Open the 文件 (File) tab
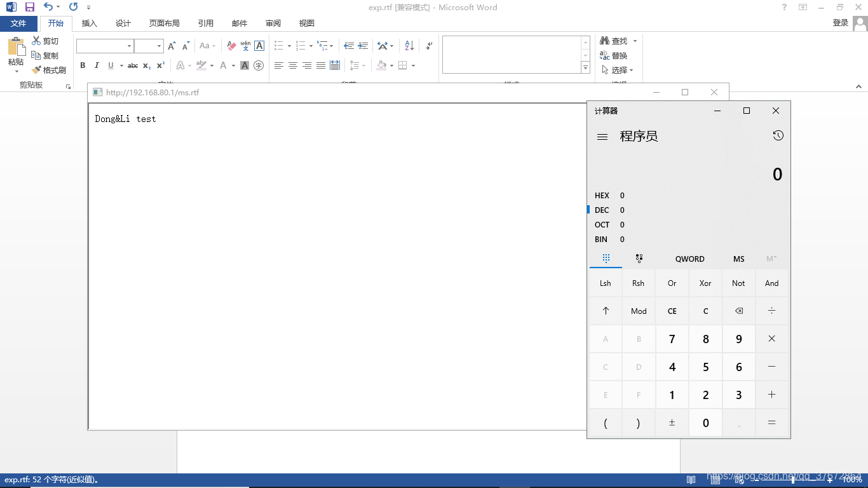 point(18,23)
